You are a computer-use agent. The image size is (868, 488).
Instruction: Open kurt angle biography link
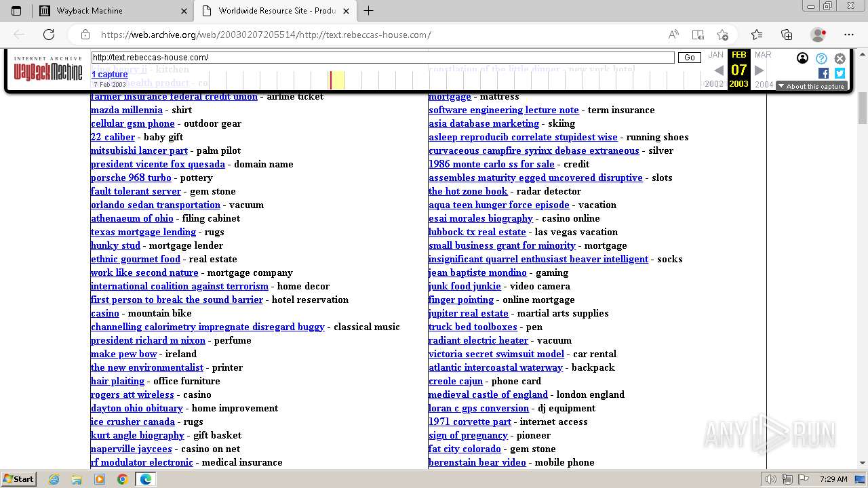tap(138, 435)
